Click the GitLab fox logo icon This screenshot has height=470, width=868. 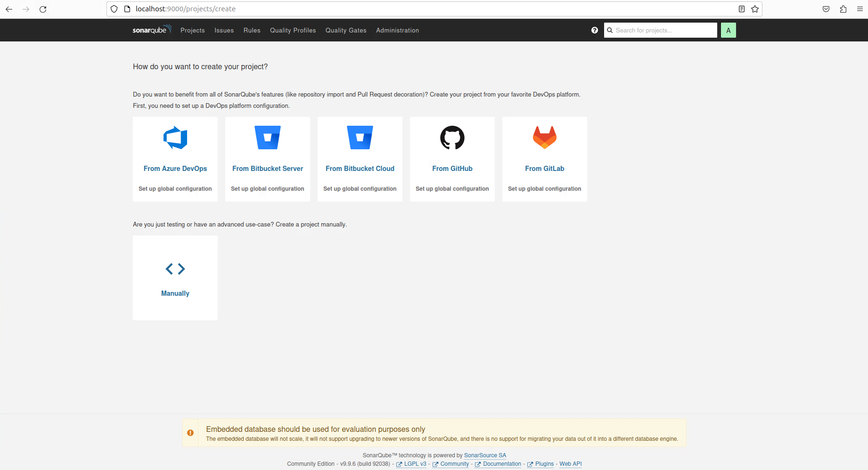click(545, 138)
